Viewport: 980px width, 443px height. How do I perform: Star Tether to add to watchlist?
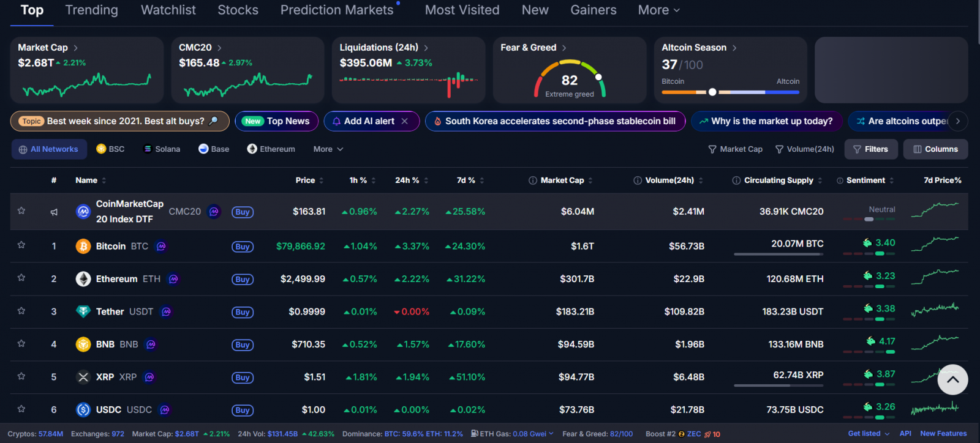click(x=21, y=311)
